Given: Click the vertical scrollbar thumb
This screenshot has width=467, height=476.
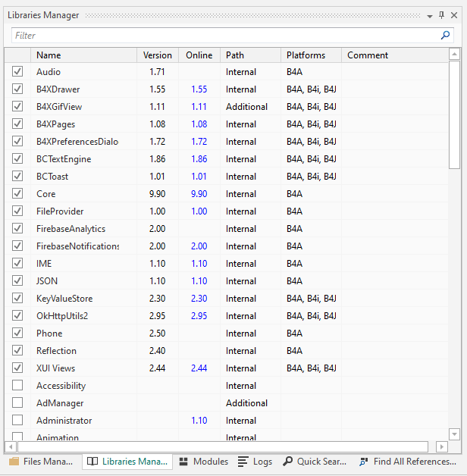Looking at the screenshot, I should 454,114.
